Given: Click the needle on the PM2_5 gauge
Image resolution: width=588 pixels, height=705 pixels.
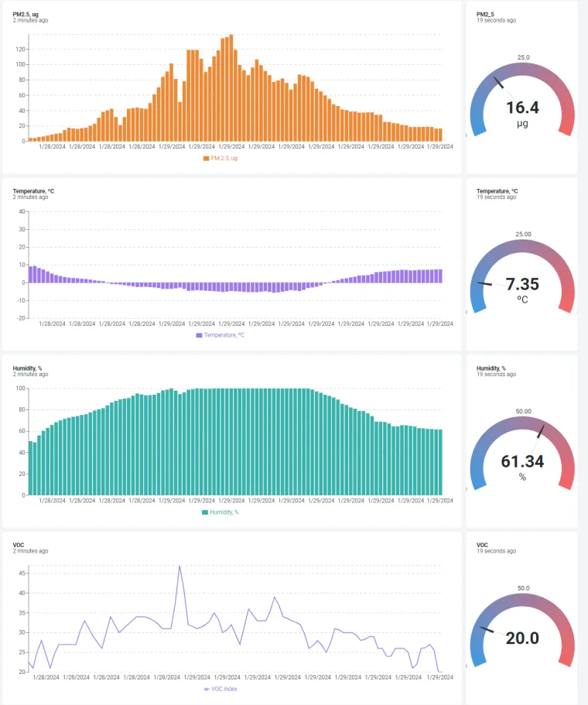Looking at the screenshot, I should pos(500,82).
